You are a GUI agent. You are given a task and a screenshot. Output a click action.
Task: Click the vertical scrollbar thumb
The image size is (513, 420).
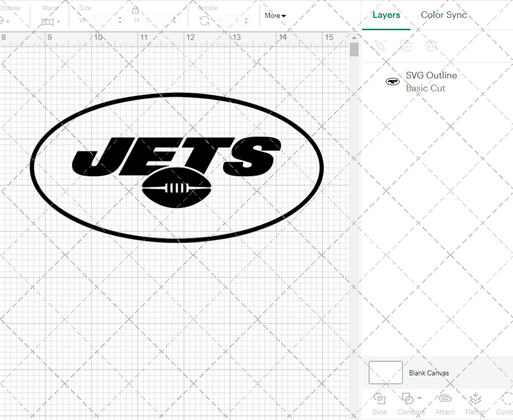click(354, 49)
